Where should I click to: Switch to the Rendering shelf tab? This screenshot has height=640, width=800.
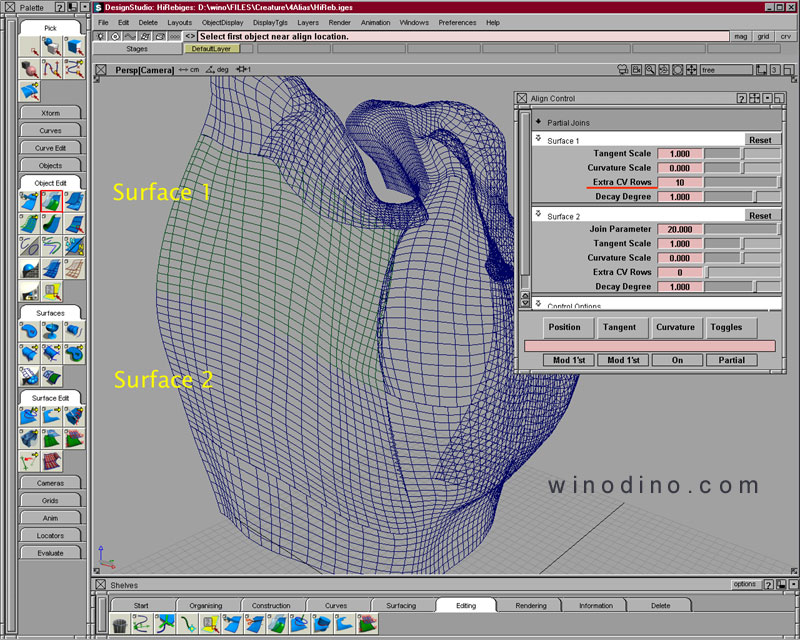[x=531, y=605]
